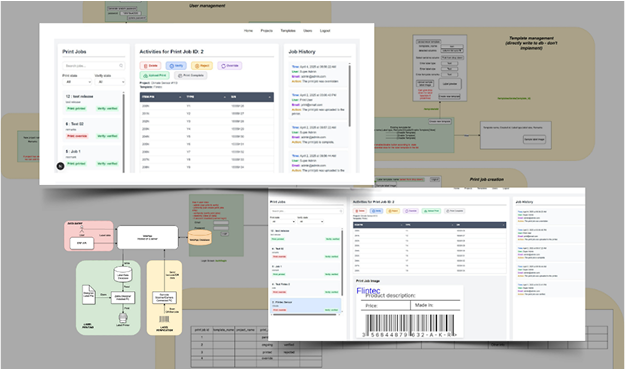625x370 pixels.
Task: Click Verify in the window with the barcode label
Action: pos(376,211)
